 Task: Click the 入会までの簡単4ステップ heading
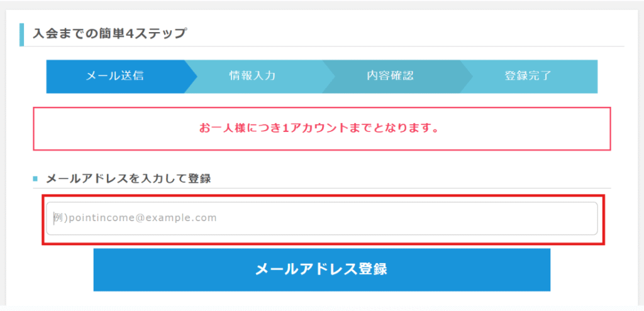pyautogui.click(x=109, y=33)
